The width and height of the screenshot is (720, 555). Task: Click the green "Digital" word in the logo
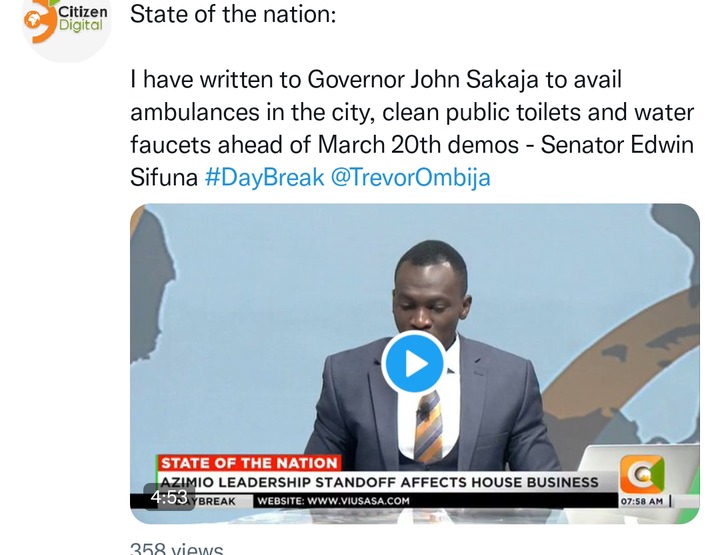tap(81, 25)
